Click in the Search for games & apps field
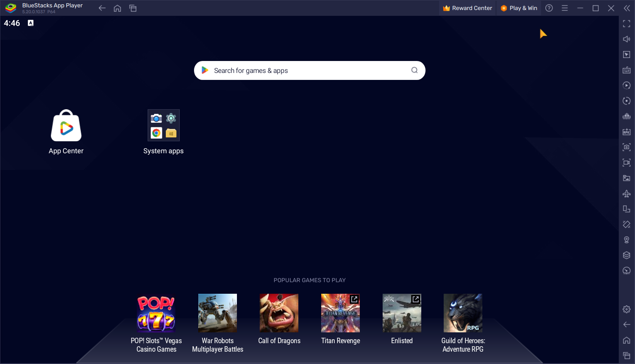This screenshot has width=635, height=364. coord(310,70)
